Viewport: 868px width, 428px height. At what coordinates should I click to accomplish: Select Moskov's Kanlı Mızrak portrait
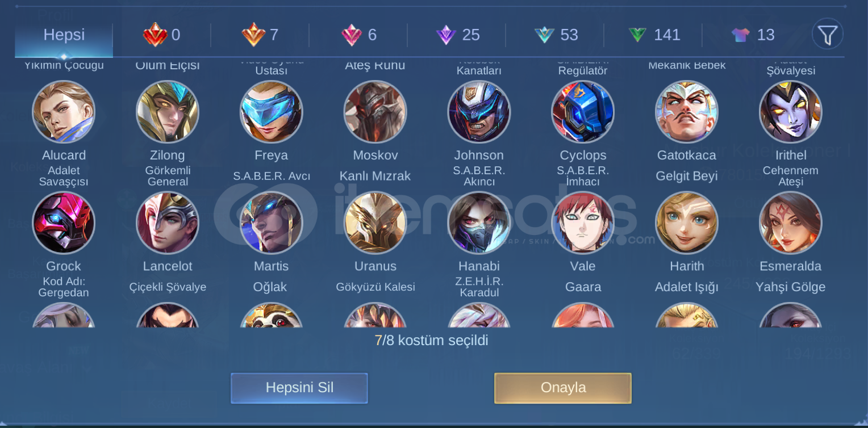375,112
